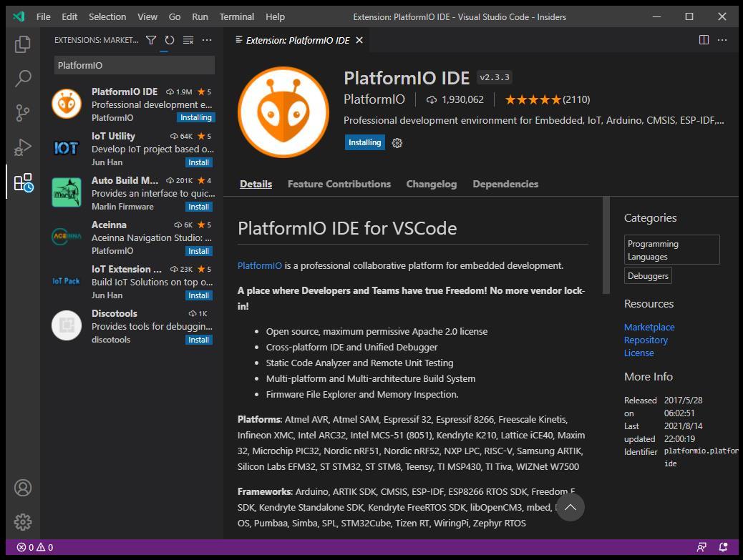Switch to the Feature Contributions tab
This screenshot has width=743, height=560.
(x=339, y=184)
